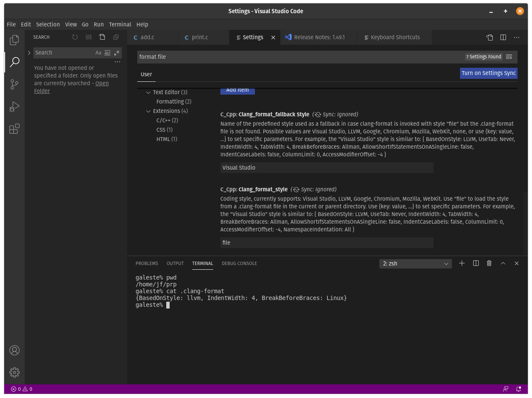Kill the terminal with trash icon
Screen dimensions: 532x398
point(489,263)
